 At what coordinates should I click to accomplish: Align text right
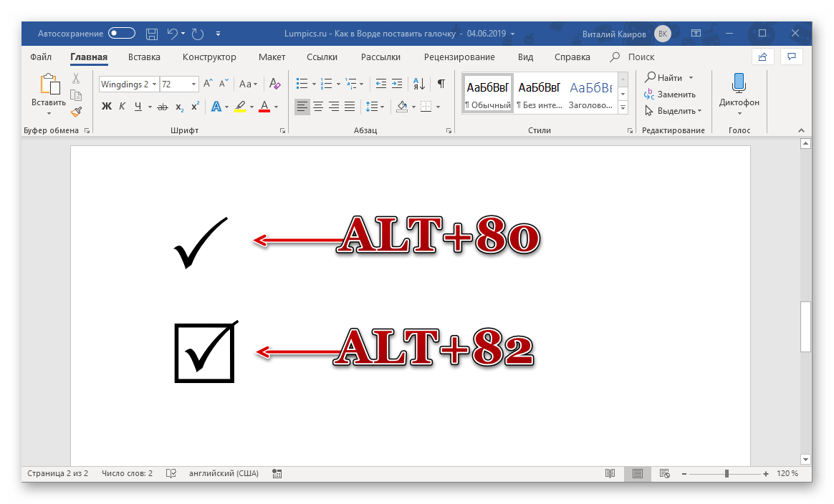[334, 107]
